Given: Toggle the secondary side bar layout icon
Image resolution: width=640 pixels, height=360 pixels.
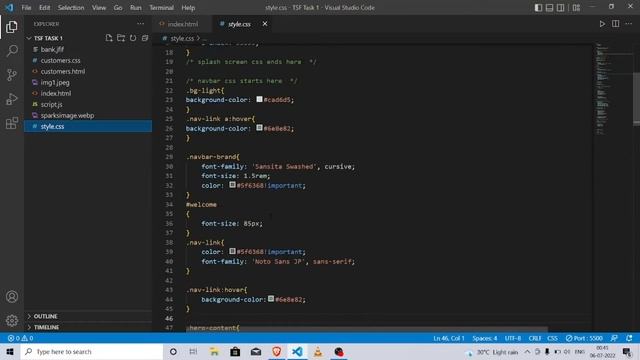Looking at the screenshot, I should point(561,8).
